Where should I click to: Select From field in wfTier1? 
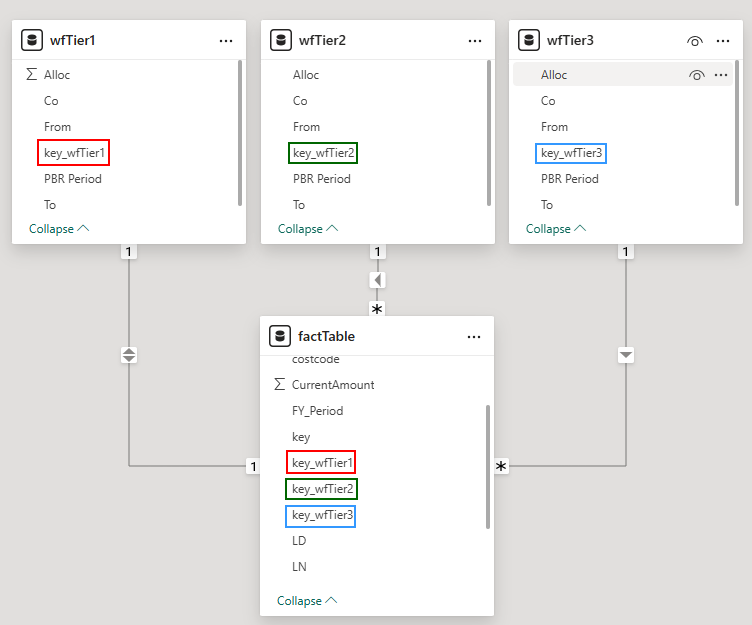pos(58,127)
